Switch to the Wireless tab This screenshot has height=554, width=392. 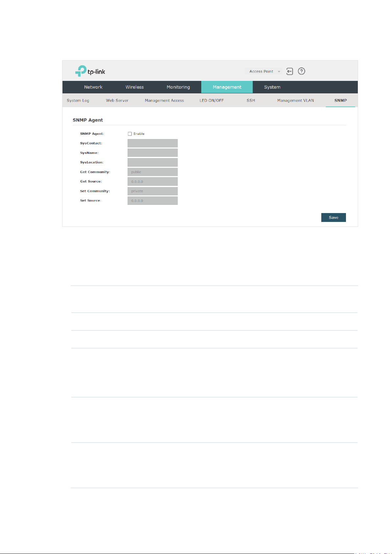click(x=135, y=87)
